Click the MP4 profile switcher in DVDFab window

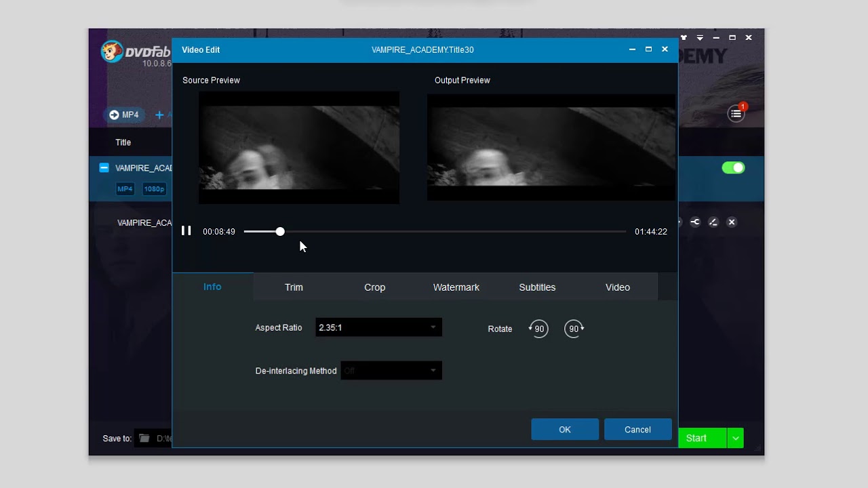(x=124, y=115)
